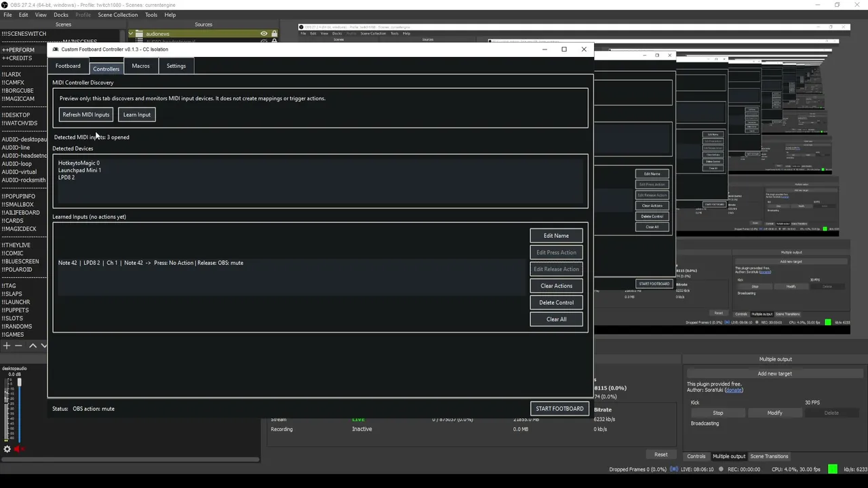This screenshot has width=868, height=488.
Task: Click the Reset stats button
Action: tap(660, 454)
